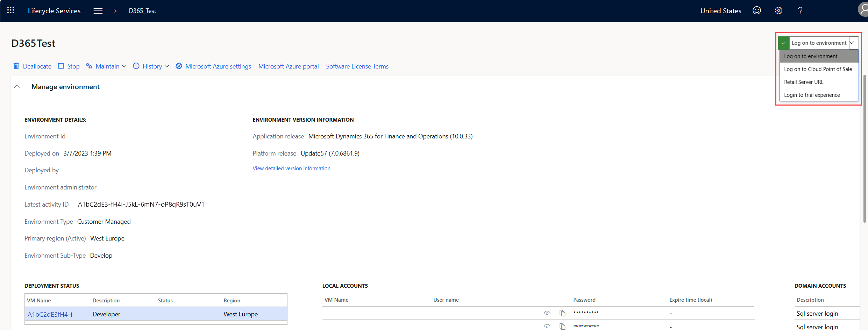868x330 pixels.
Task: Choose Retail Server URL option
Action: click(x=819, y=82)
